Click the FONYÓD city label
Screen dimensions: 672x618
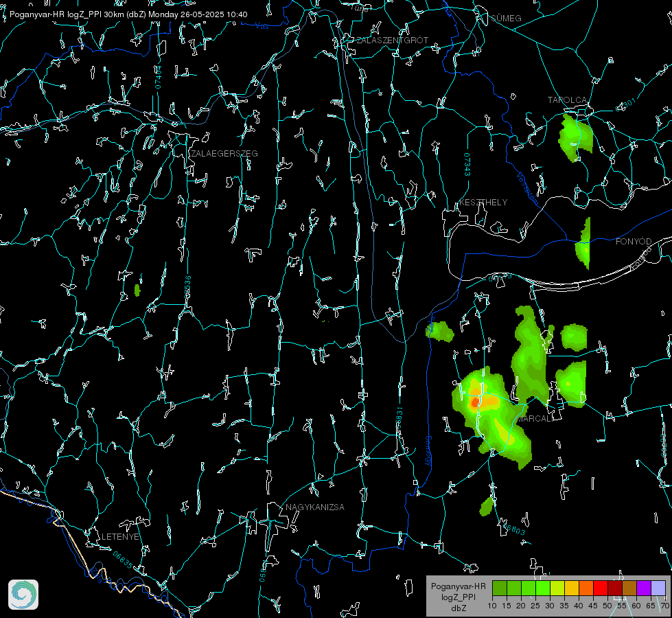coord(634,242)
